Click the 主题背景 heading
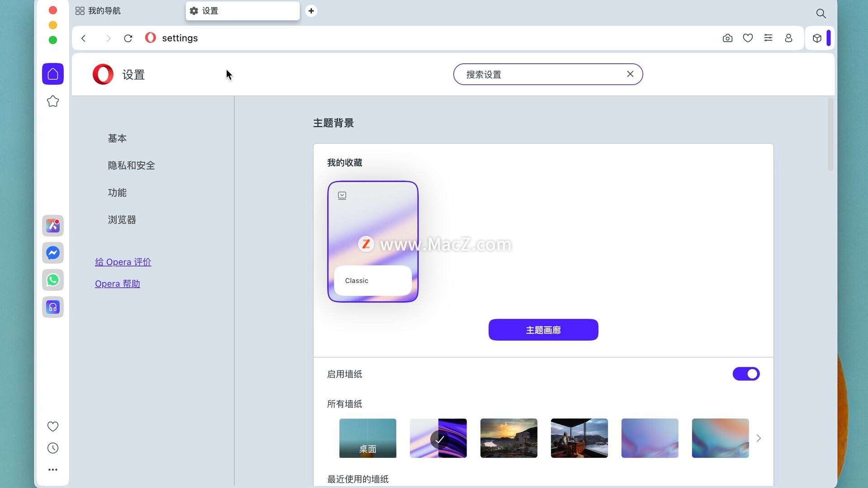 tap(333, 123)
